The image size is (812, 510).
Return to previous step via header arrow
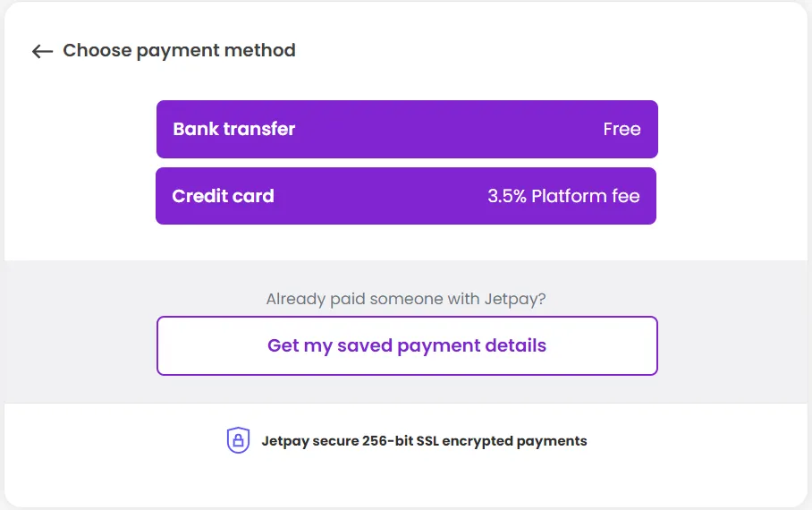click(42, 51)
